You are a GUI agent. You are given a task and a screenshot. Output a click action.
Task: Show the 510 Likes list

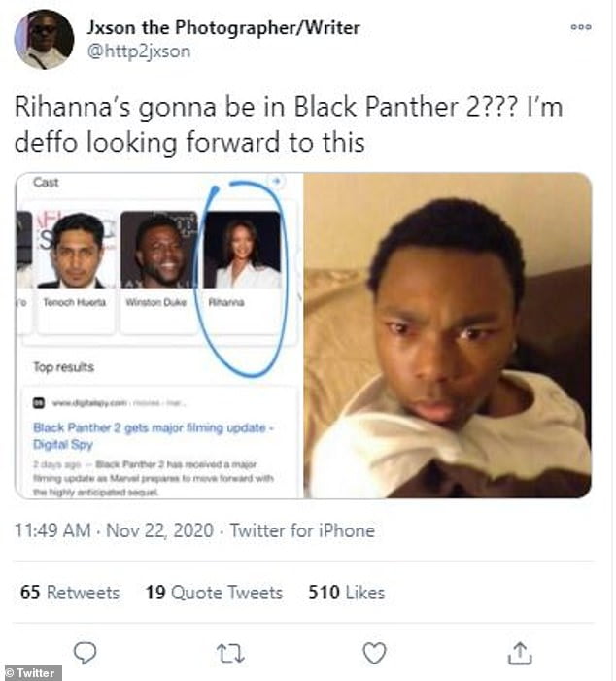coord(346,592)
